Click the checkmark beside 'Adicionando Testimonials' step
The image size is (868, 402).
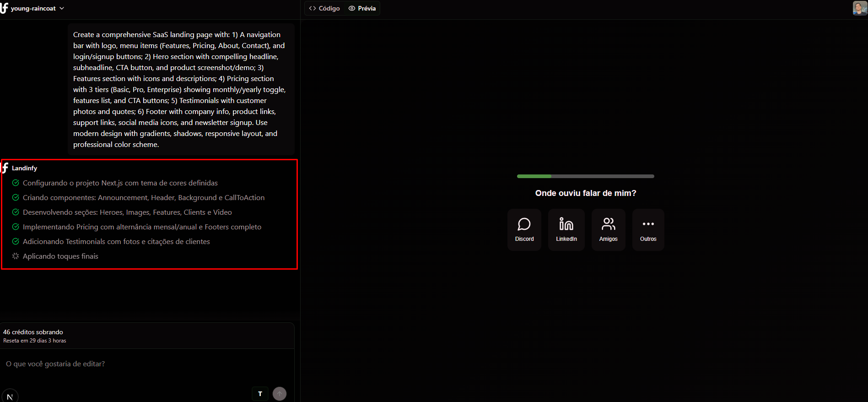point(16,242)
